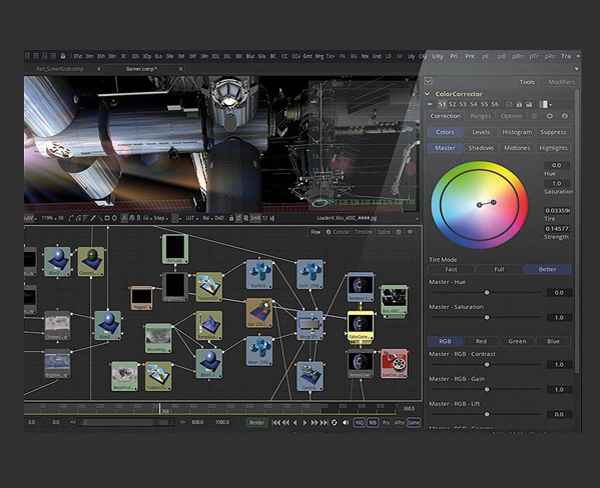Click the tint handle inside the color wheel
The width and height of the screenshot is (600, 488).
pyautogui.click(x=494, y=202)
